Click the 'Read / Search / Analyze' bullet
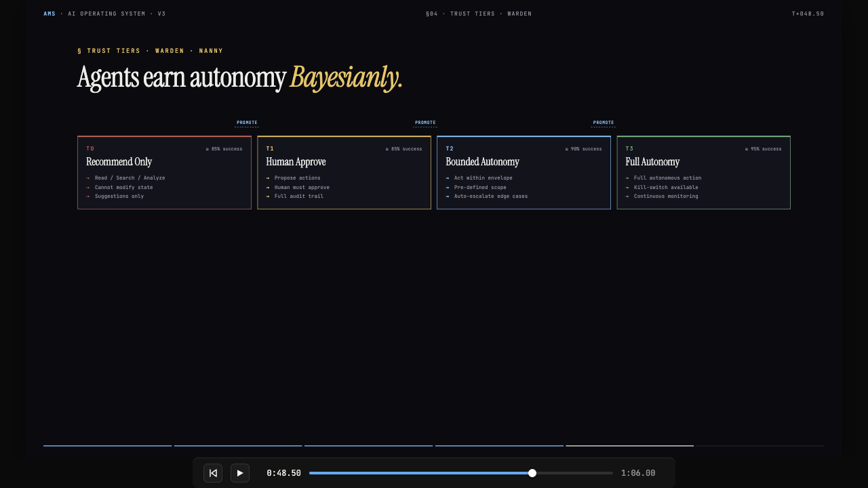The width and height of the screenshot is (868, 488). click(x=130, y=178)
